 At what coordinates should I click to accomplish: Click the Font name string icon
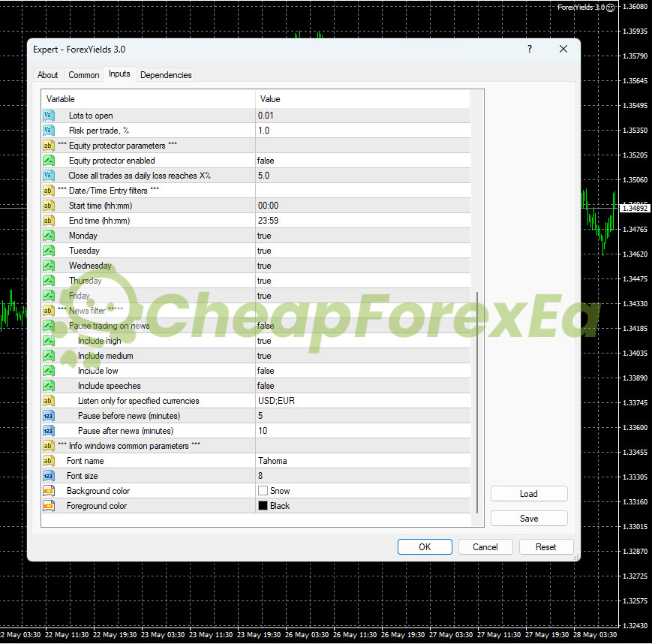pos(49,461)
